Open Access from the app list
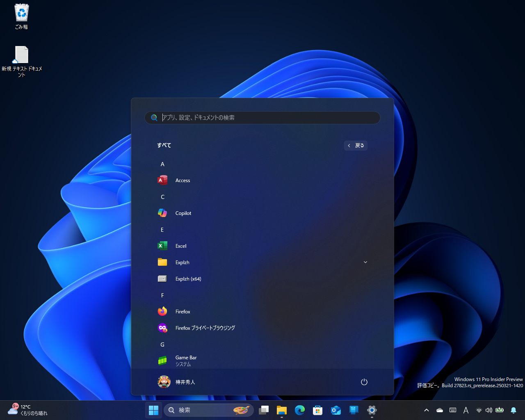 (183, 180)
